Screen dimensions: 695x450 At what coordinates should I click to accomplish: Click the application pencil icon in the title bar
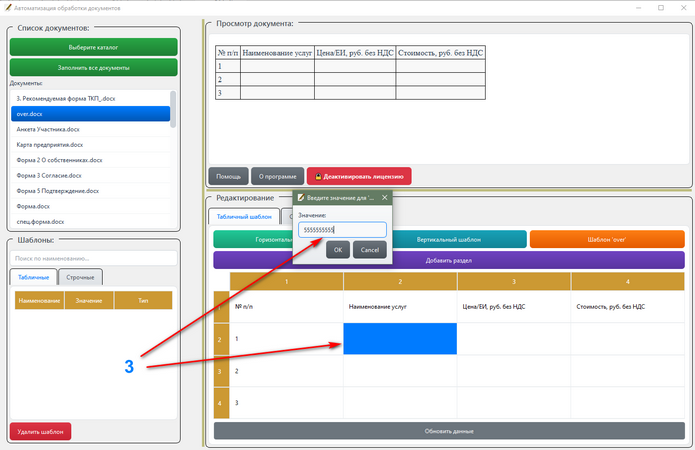pyautogui.click(x=8, y=8)
